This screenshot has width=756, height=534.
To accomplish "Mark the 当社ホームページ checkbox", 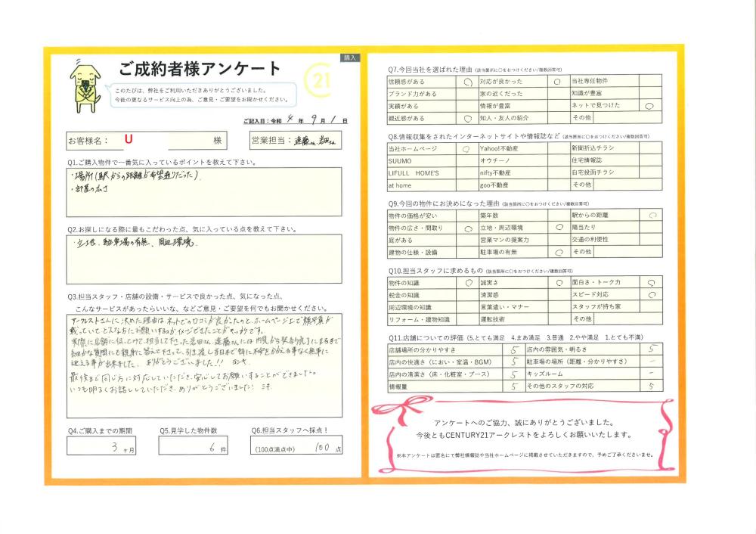I will click(x=466, y=149).
